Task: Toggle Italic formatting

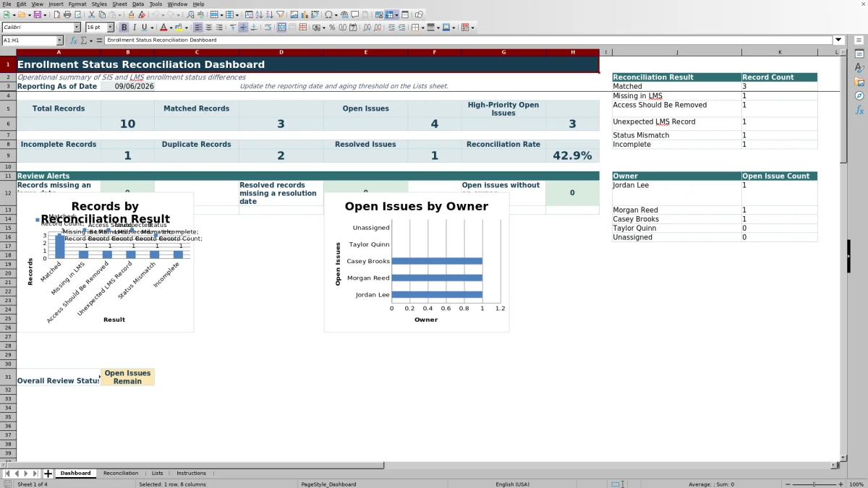Action: point(135,27)
